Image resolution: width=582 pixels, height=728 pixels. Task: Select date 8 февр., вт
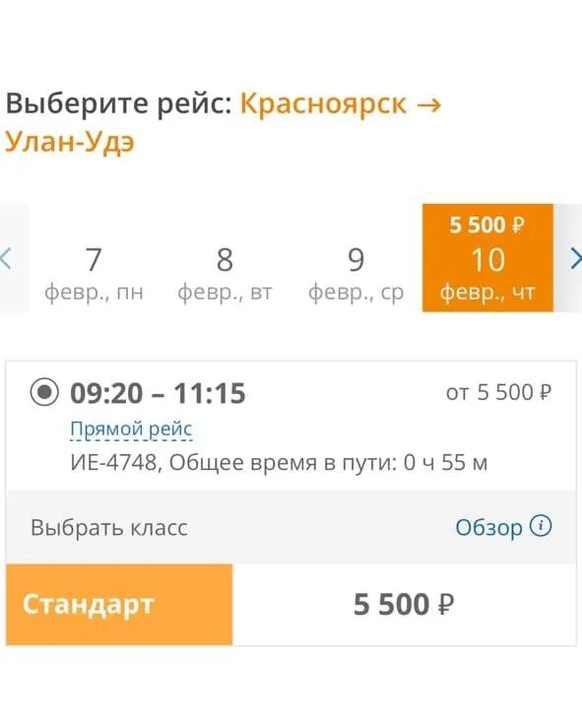point(226,273)
